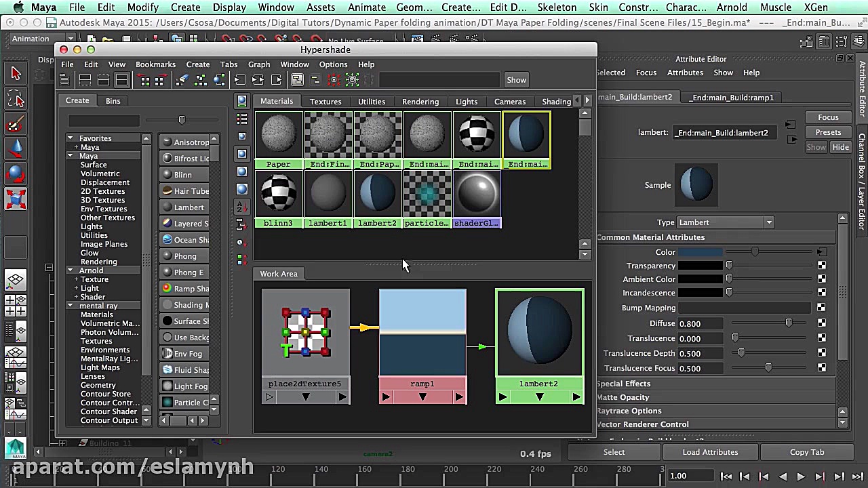Open Hypershade Bookmarks menu
868x488 pixels.
pyautogui.click(x=155, y=64)
